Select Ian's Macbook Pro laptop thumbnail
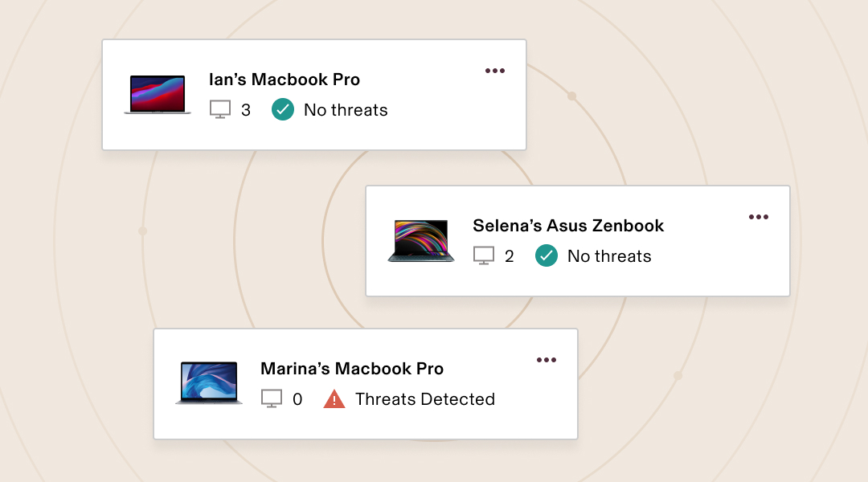This screenshot has height=482, width=868. click(x=158, y=95)
